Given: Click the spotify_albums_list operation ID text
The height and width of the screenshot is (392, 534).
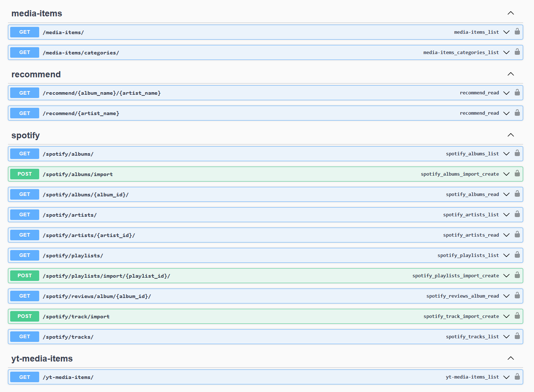Looking at the screenshot, I should coord(472,154).
